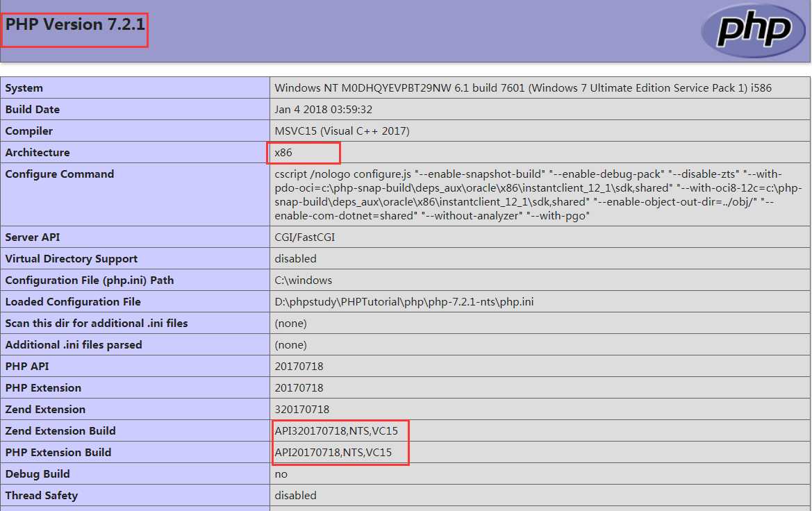Click the PHP logo in the header

click(754, 31)
